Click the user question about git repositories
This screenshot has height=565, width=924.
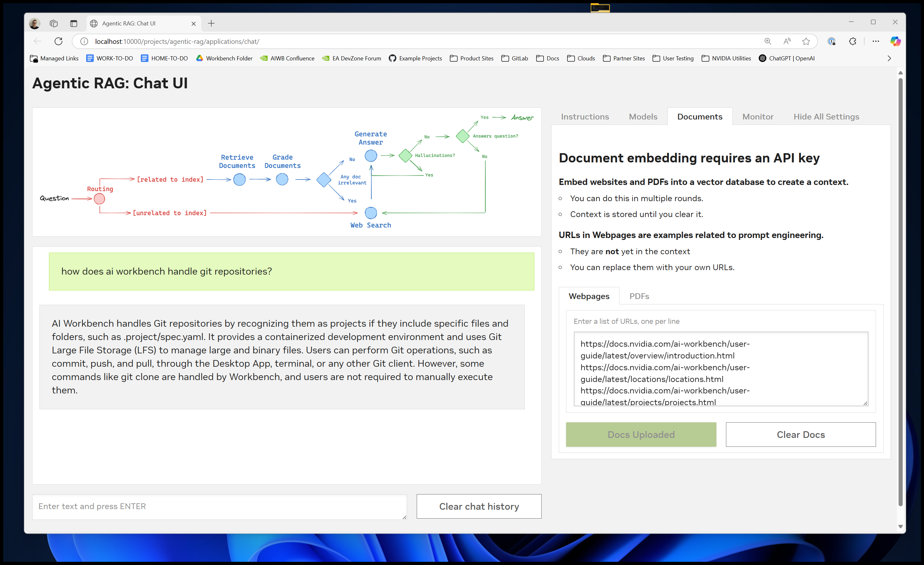291,271
